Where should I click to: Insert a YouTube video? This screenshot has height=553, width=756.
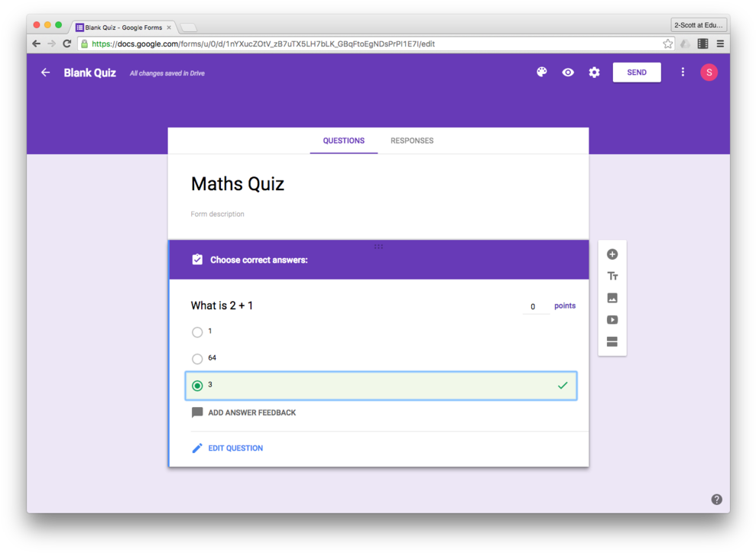[612, 320]
